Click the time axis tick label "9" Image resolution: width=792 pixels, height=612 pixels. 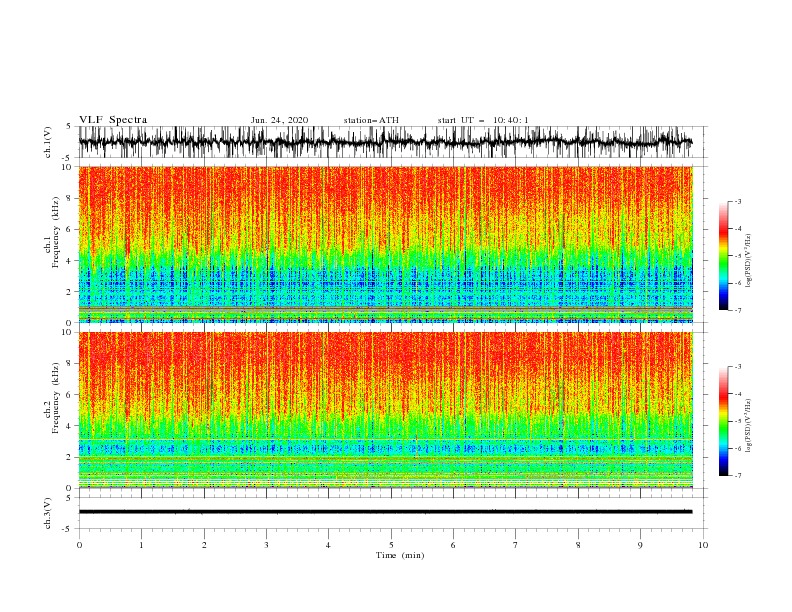click(640, 545)
